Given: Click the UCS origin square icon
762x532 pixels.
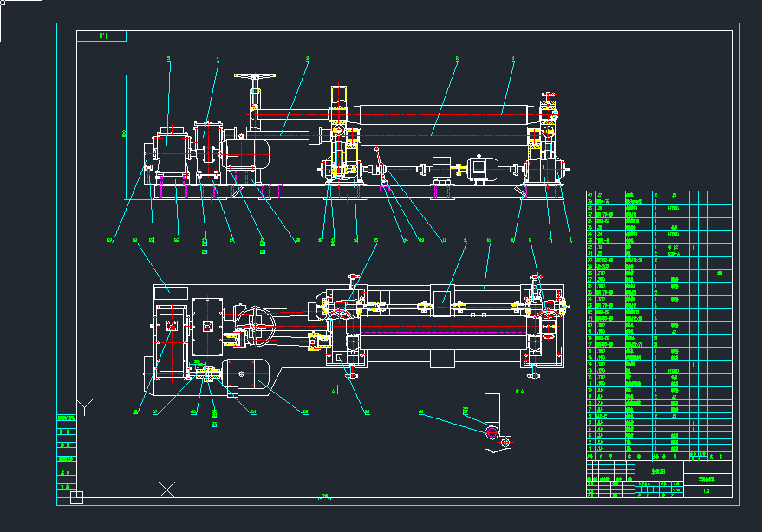Looking at the screenshot, I should 76,497.
